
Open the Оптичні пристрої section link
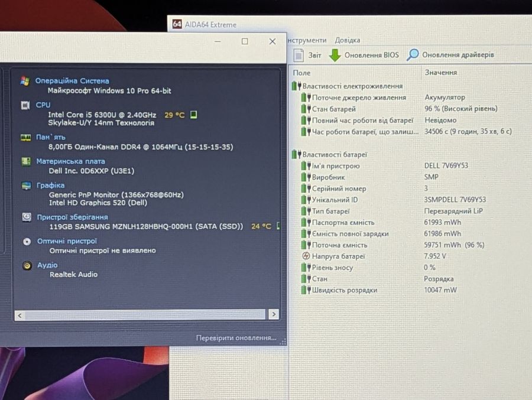click(x=67, y=241)
